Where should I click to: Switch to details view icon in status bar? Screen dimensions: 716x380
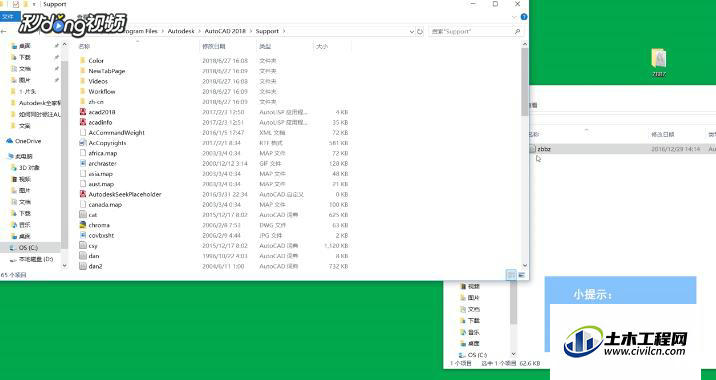pos(511,274)
